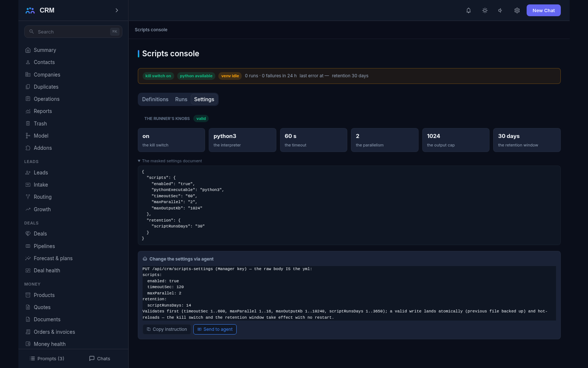Click Forecast & plans line icon
This screenshot has height=368, width=588.
tap(28, 258)
